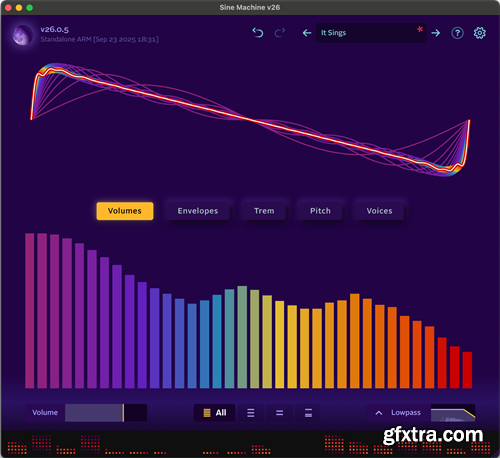Click the Volume label beside the slider
Viewport: 500px width, 458px height.
[x=45, y=413]
